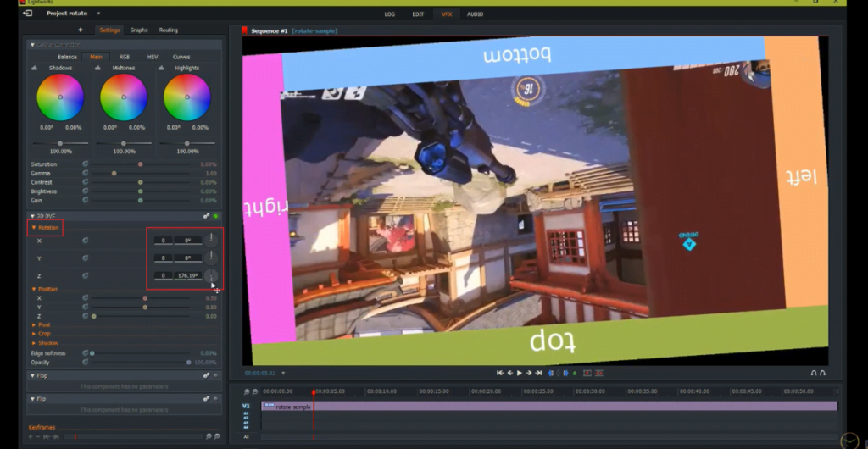Open the 3D DVE effect settings cog icon
The image size is (868, 449).
click(207, 216)
